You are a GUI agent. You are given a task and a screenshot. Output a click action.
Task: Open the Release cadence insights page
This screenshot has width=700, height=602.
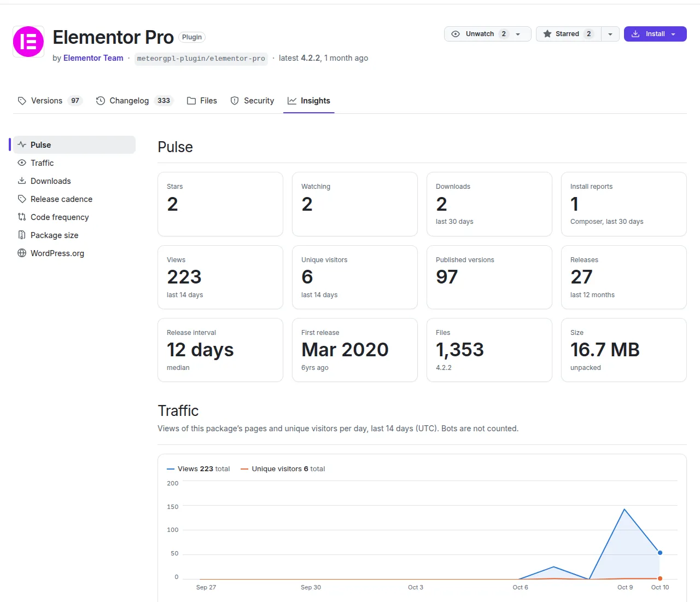click(74, 199)
